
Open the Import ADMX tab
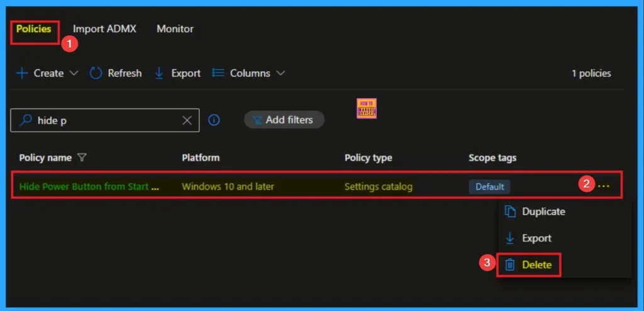(104, 29)
